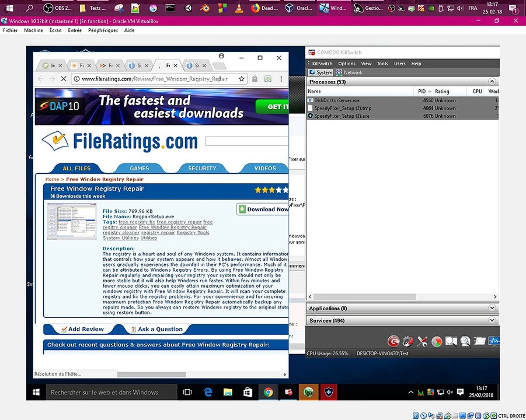Click the green Chrome extension icon

268,79
